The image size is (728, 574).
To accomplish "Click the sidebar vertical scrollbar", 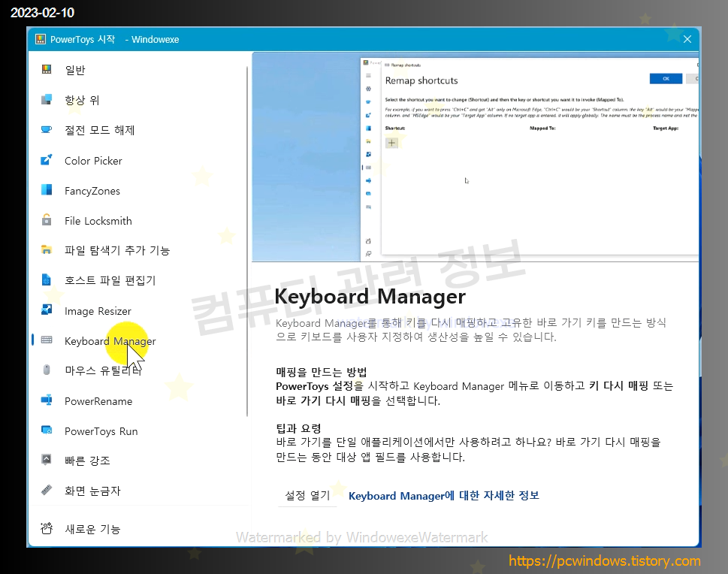I will coord(247,241).
